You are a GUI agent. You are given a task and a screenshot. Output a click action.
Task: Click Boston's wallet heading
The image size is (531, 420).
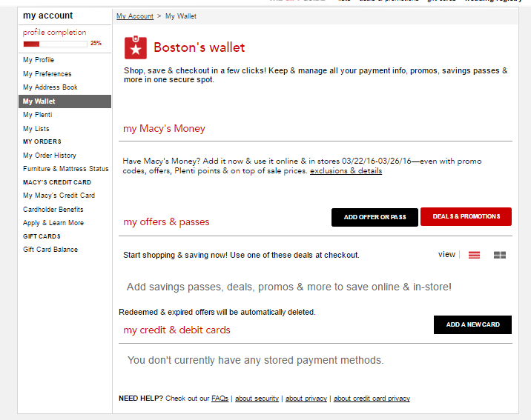199,47
